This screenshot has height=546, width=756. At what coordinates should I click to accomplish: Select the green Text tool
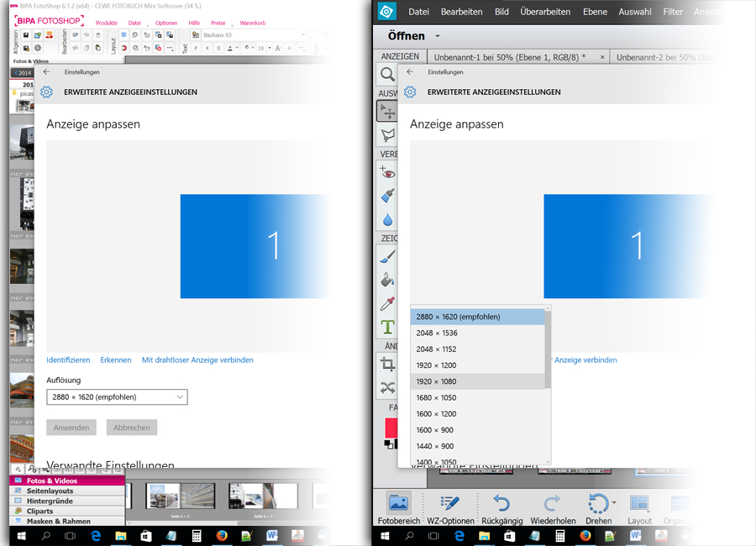[x=387, y=327]
